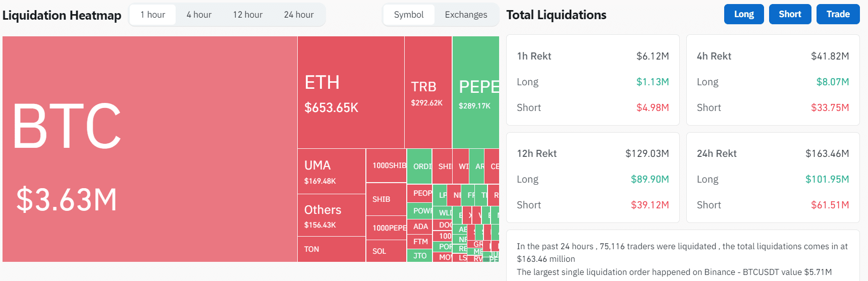
Task: Open the Trade button
Action: click(838, 14)
